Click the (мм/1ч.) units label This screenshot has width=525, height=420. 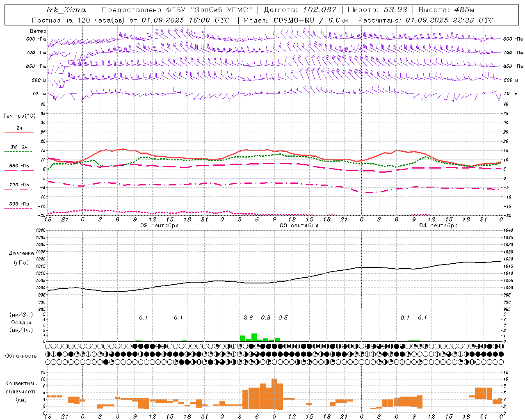[21, 330]
